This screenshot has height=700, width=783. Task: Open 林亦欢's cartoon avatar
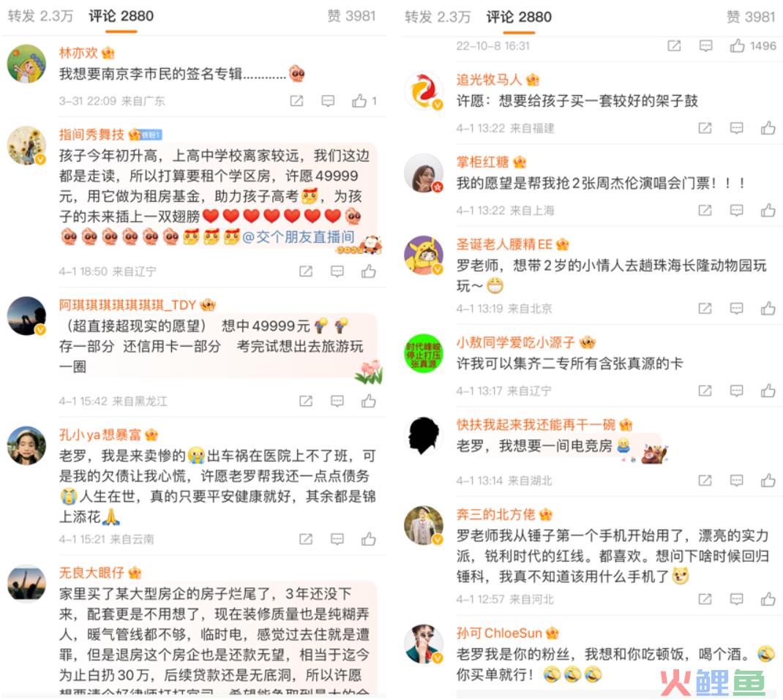pos(26,64)
